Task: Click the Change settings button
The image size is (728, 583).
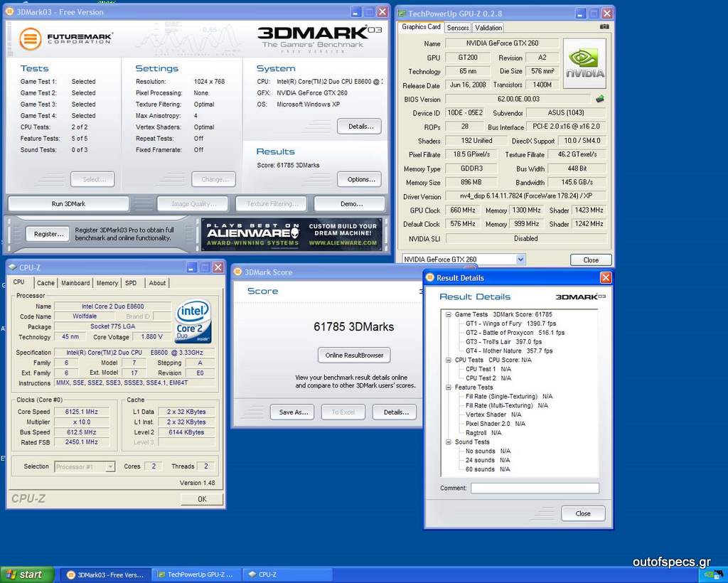Action: tap(213, 180)
